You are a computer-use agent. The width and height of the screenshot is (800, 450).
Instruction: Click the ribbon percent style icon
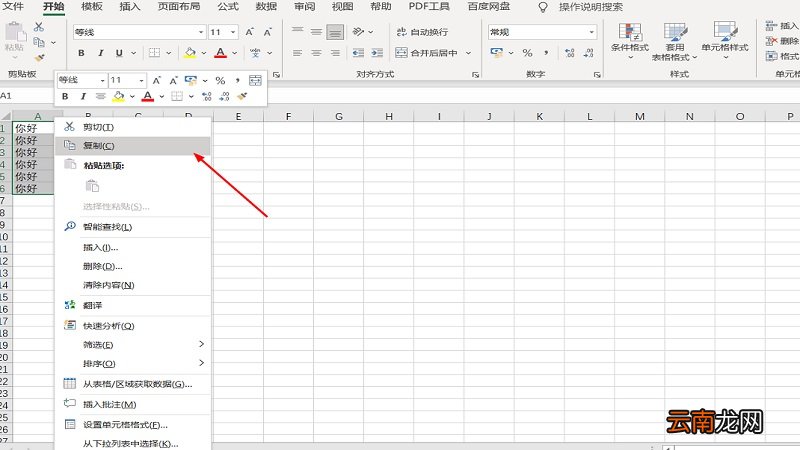(528, 53)
